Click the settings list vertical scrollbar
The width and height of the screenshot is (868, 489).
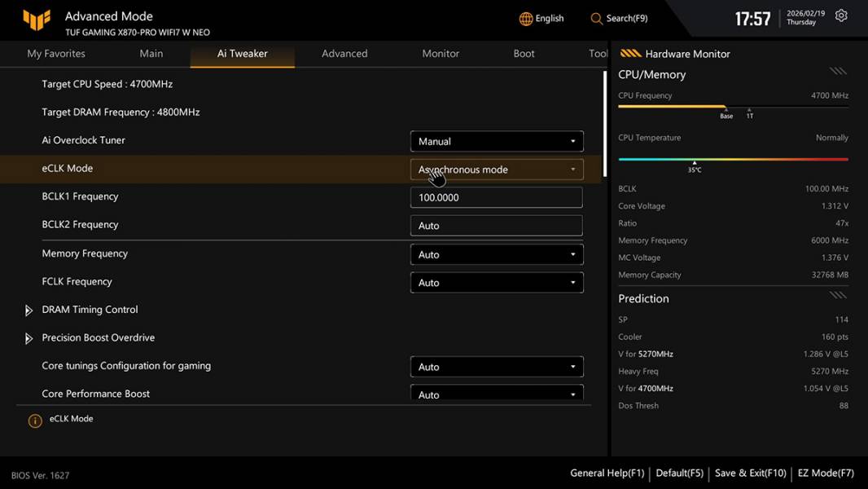pyautogui.click(x=604, y=122)
